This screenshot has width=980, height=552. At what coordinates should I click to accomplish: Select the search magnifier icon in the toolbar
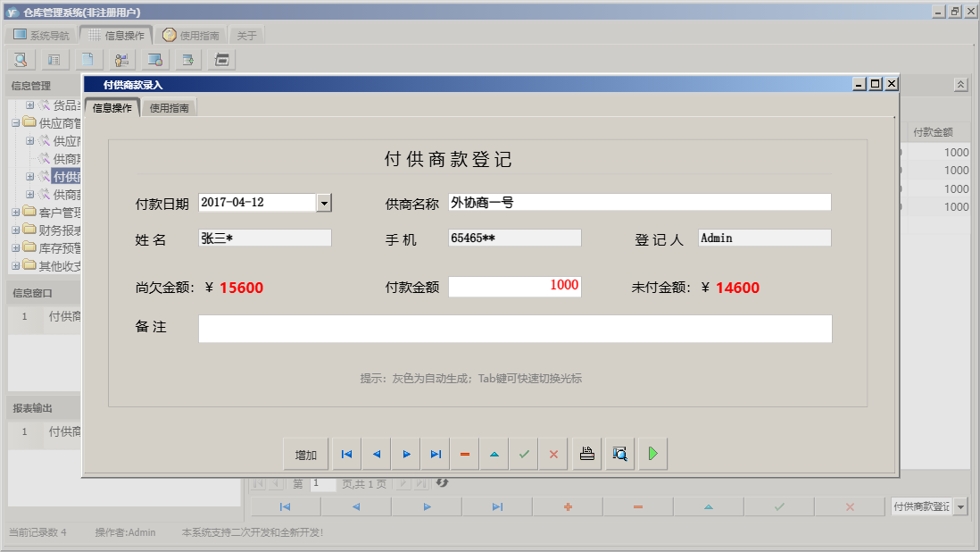(20, 59)
